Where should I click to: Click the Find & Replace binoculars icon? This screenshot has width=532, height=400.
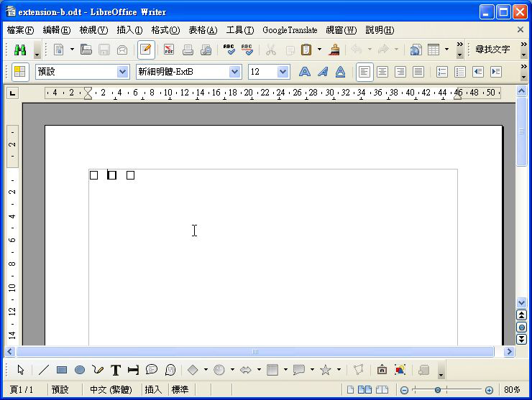[20, 50]
